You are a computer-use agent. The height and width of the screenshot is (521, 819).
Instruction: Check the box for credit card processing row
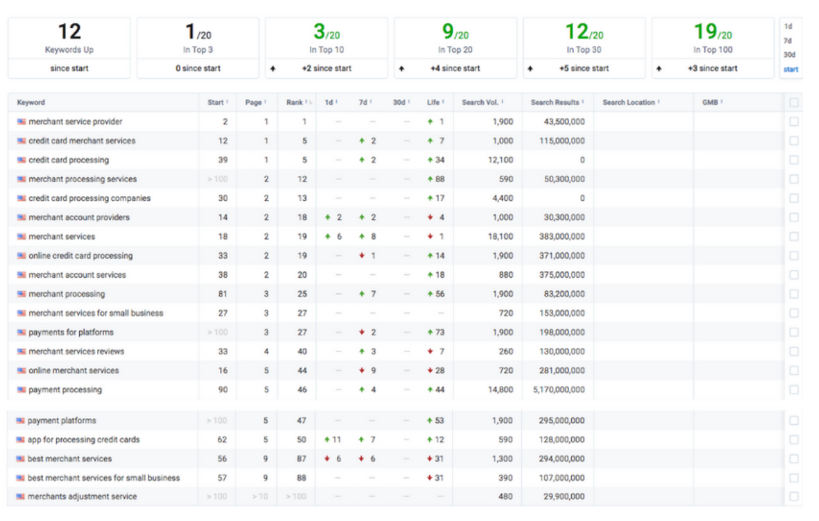pos(794,160)
